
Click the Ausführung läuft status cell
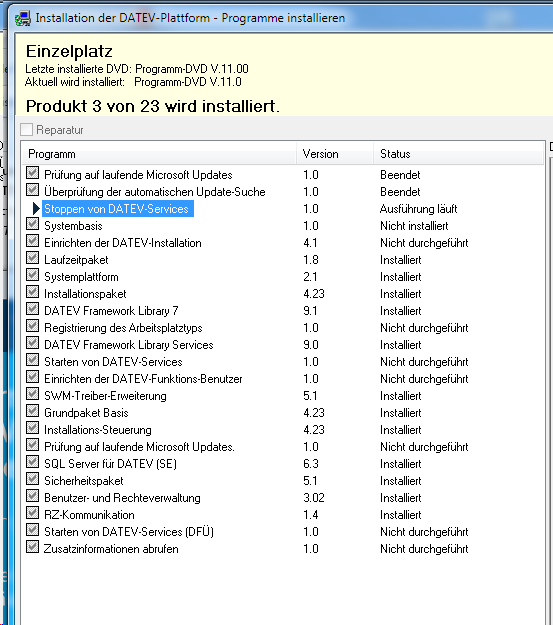[418, 209]
